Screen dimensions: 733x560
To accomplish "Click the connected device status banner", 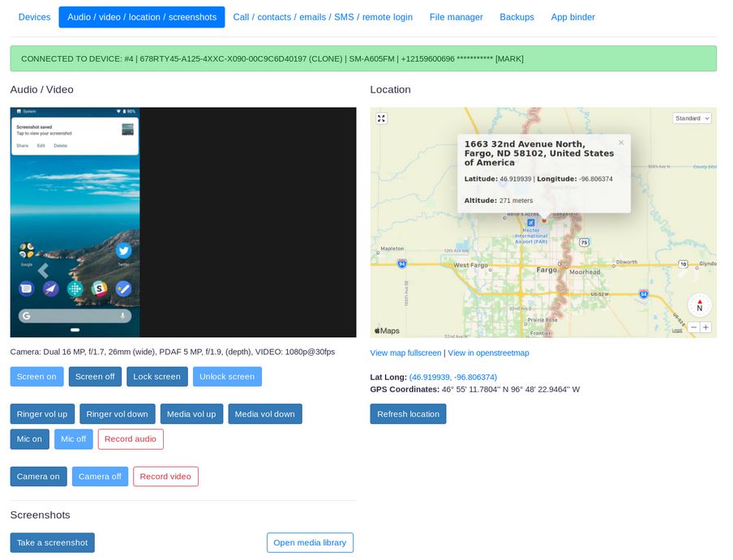I will click(363, 58).
